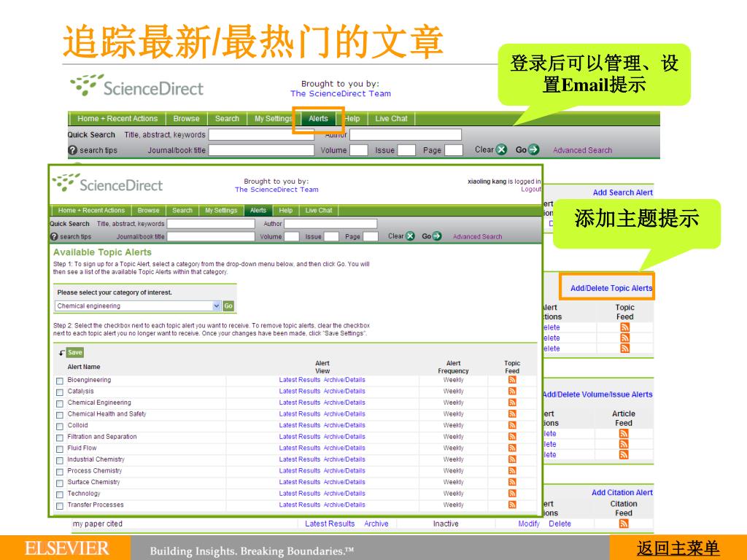Viewport: 747px width, 560px height.
Task: Click search tips help icon in front window
Action: click(54, 236)
